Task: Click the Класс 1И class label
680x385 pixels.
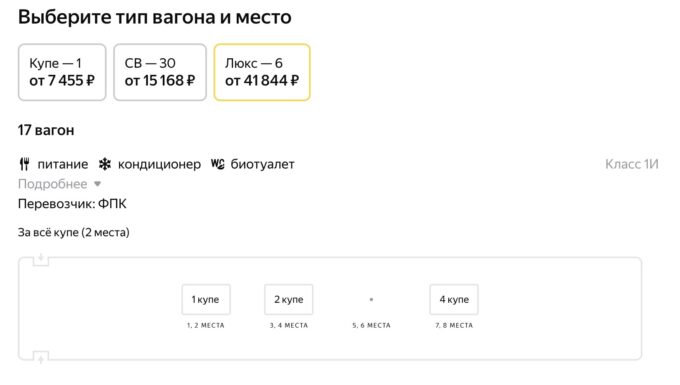Action: pyautogui.click(x=631, y=164)
